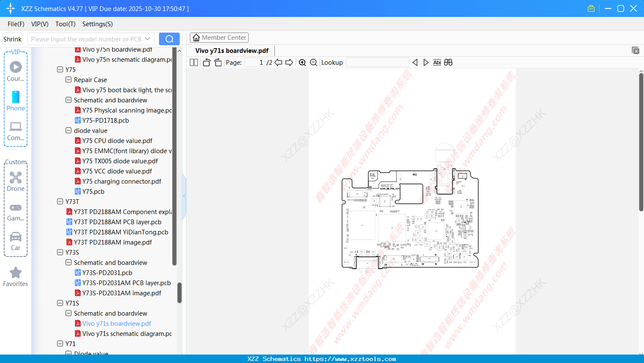Open the Settings(S) menu
Screen dimensions: 644x363
pyautogui.click(x=98, y=24)
